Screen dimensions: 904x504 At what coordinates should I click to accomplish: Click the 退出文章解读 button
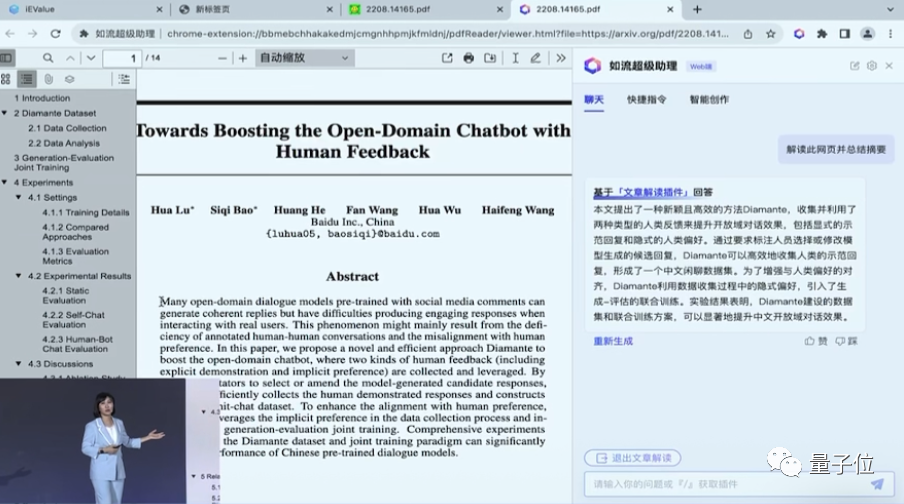pos(633,458)
